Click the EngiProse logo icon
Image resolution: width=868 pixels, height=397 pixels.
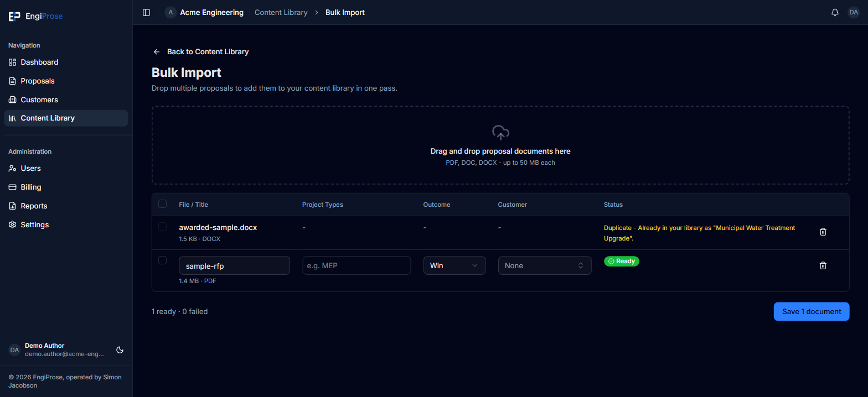pyautogui.click(x=14, y=17)
